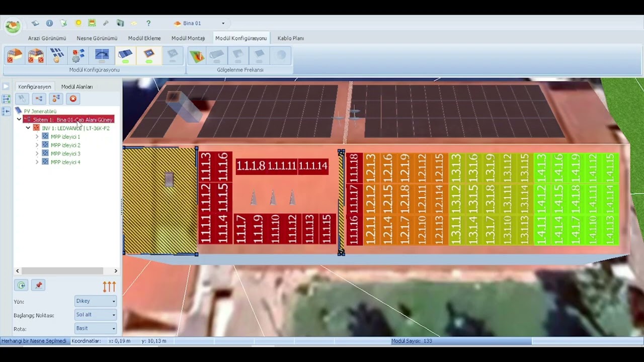Click the hatched yellow restricted roof area
The image size is (644, 362).
click(160, 201)
